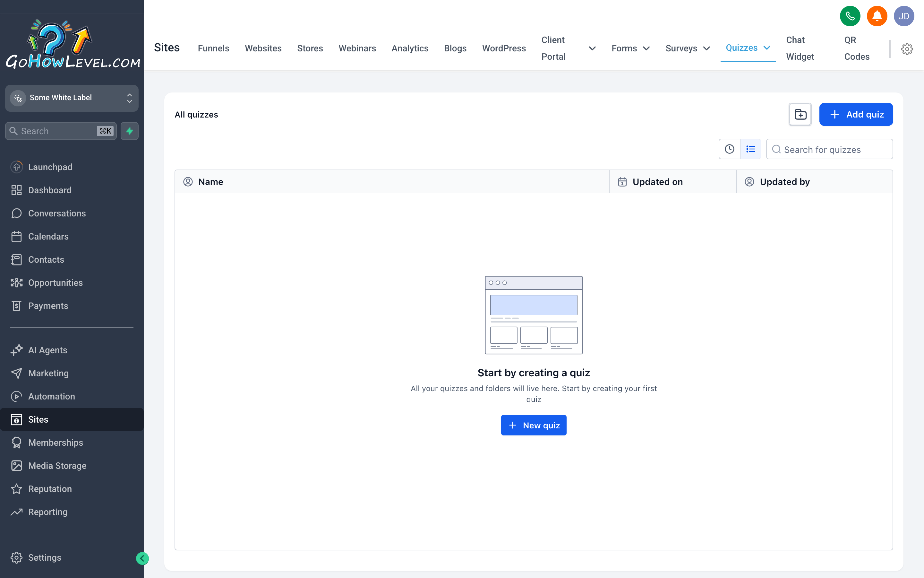The height and width of the screenshot is (578, 924).
Task: Open the QR Codes tab
Action: [857, 48]
